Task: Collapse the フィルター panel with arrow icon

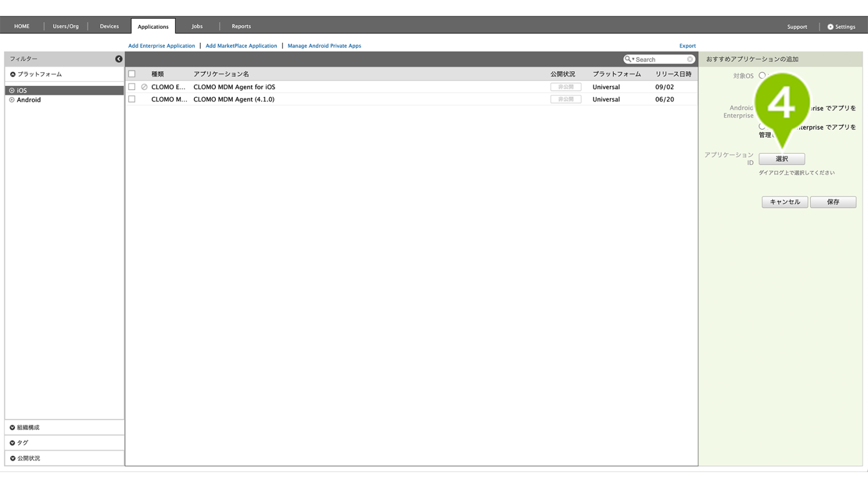Action: pyautogui.click(x=119, y=59)
